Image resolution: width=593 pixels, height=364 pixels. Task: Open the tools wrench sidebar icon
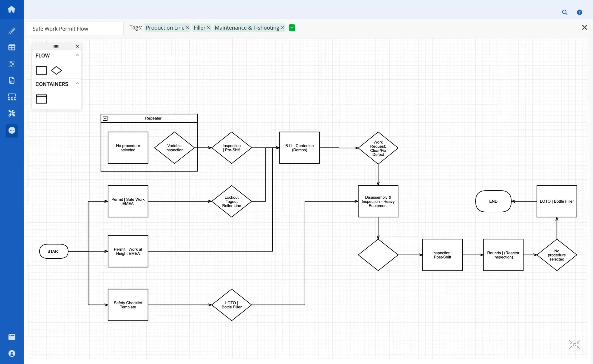[12, 113]
